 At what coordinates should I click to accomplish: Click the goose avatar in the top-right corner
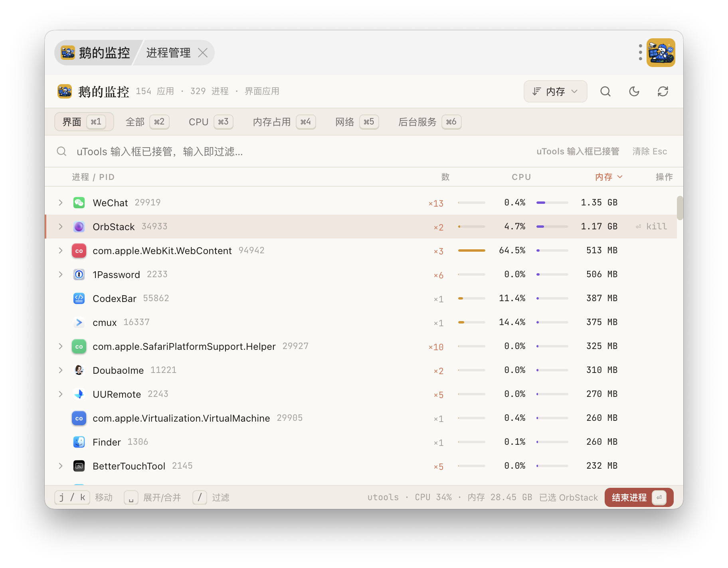point(661,52)
